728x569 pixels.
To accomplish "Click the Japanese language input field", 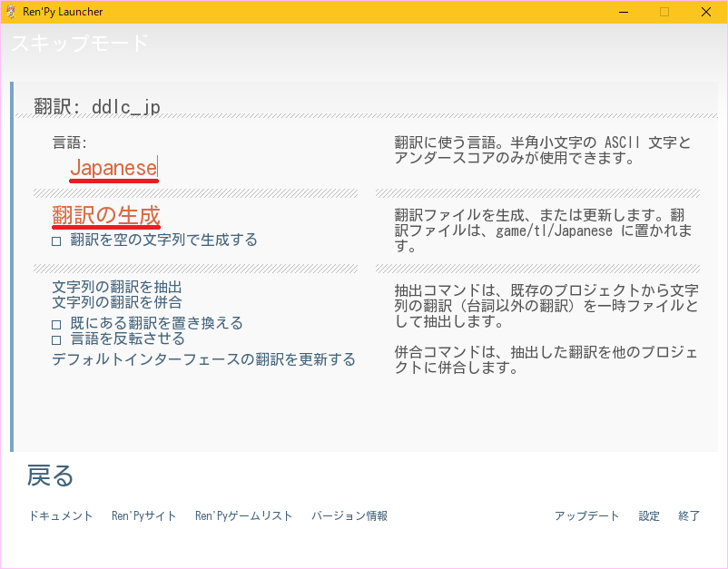I will pos(113,168).
